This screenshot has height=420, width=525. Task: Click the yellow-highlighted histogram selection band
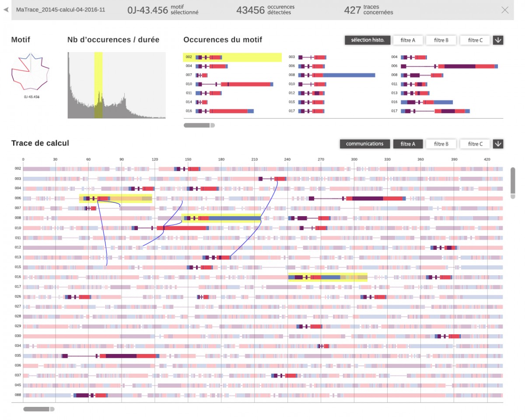point(98,85)
